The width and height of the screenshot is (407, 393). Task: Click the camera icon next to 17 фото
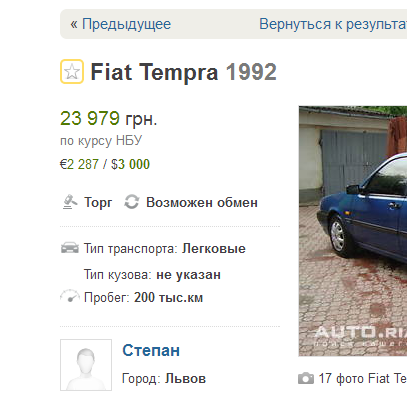[306, 379]
